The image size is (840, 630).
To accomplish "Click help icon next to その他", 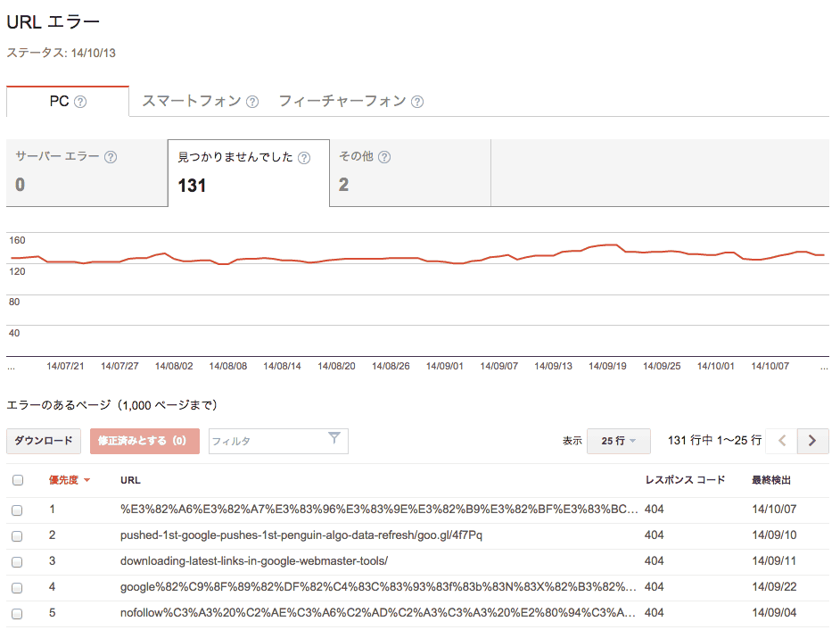I will pyautogui.click(x=384, y=157).
